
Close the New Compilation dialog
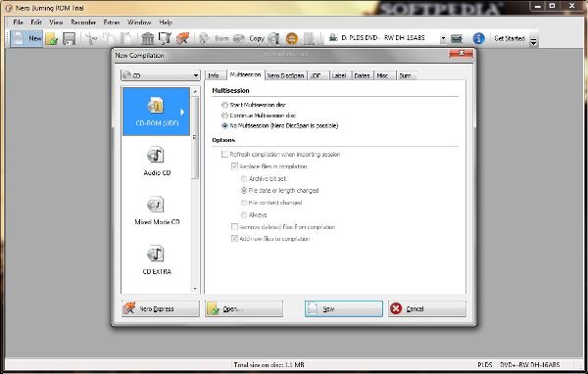coord(461,54)
